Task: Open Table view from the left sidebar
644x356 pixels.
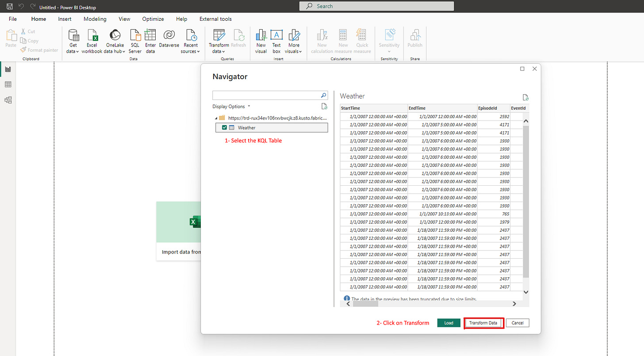Action: pyautogui.click(x=8, y=84)
